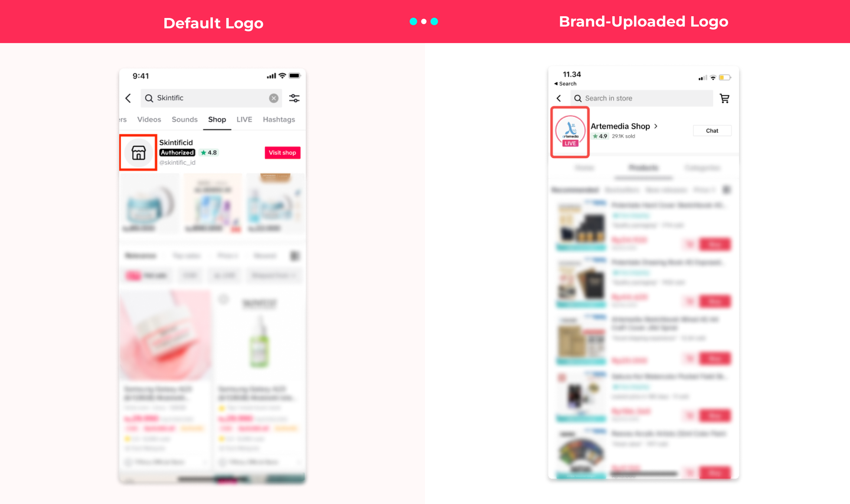850x504 pixels.
Task: Open the shopping cart icon
Action: point(724,99)
